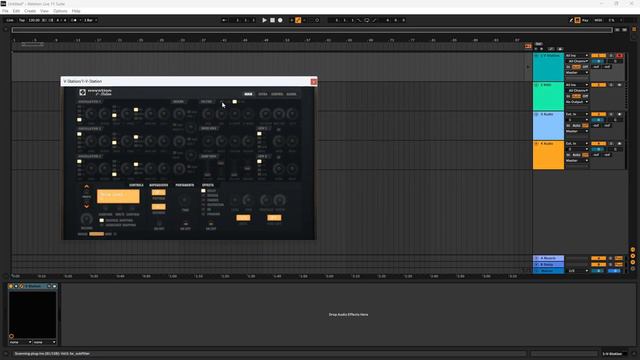This screenshot has height=360, width=640.
Task: Toggle the Key map mode button
Action: coord(585,20)
